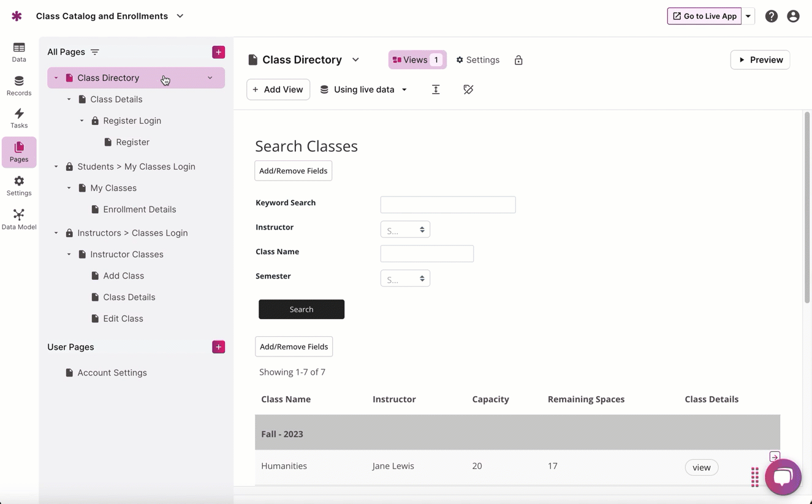Screen dimensions: 812x504
Task: Switch to the Views tab
Action: [x=417, y=60]
